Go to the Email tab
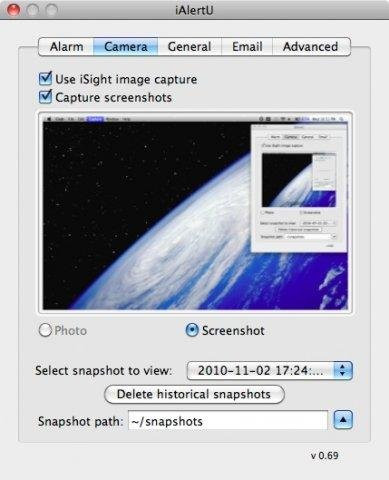This screenshot has width=389, height=480. click(247, 47)
